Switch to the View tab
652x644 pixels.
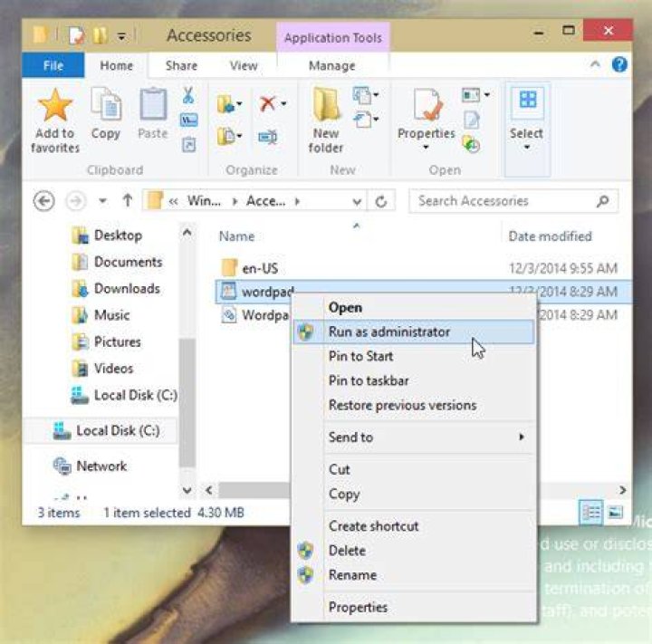coord(244,65)
